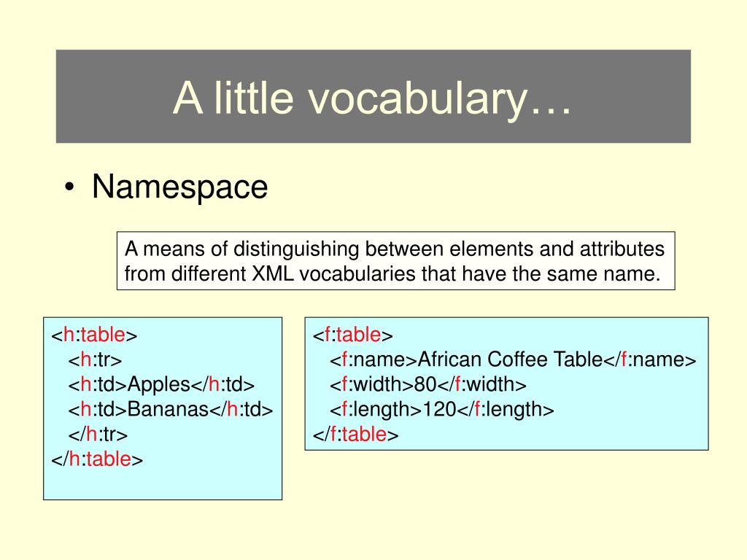This screenshot has height=560, width=747.
Task: Click the opening <f:table> tag
Action: [352, 335]
